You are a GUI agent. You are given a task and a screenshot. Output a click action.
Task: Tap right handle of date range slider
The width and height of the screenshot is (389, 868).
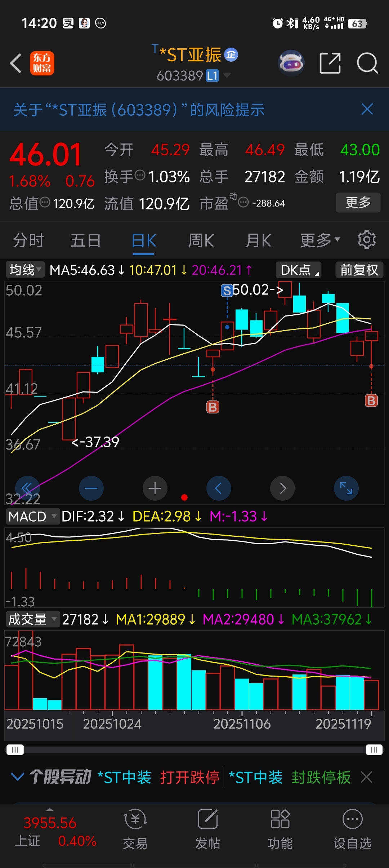point(374,750)
